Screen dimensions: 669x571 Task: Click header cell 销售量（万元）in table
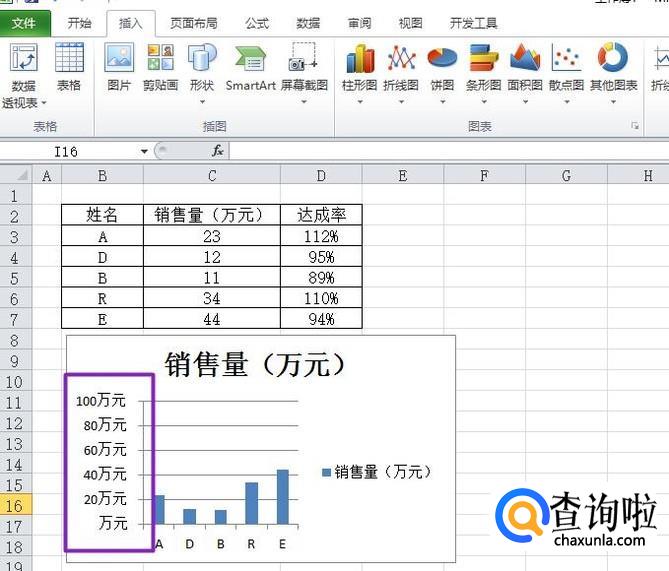212,215
